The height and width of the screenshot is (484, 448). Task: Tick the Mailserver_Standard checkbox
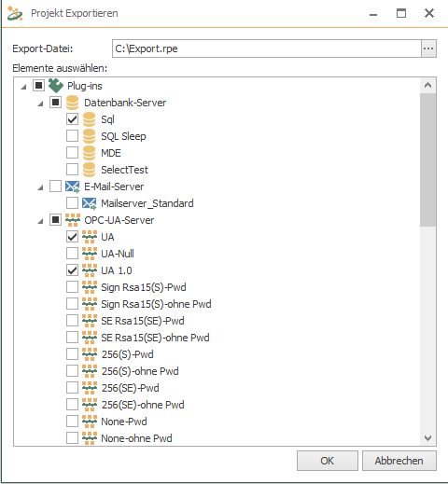coord(72,203)
